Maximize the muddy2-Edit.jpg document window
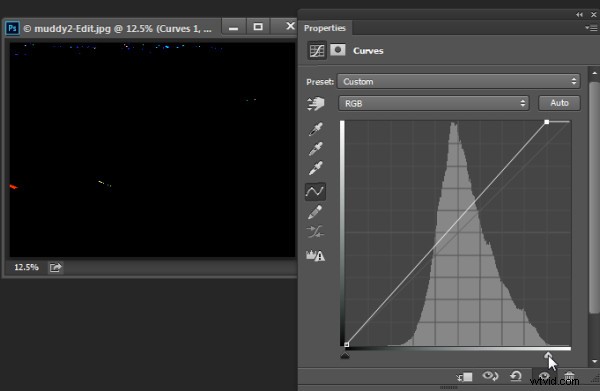600x391 pixels. point(258,27)
